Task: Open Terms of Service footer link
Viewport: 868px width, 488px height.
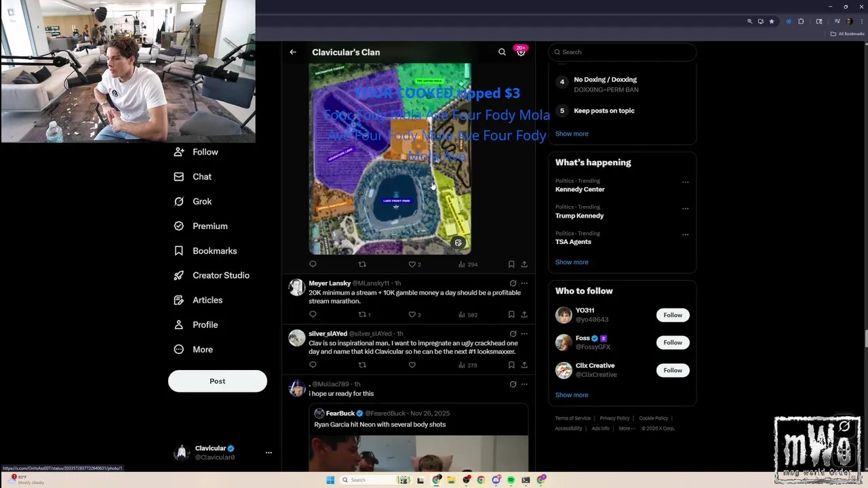Action: click(573, 418)
